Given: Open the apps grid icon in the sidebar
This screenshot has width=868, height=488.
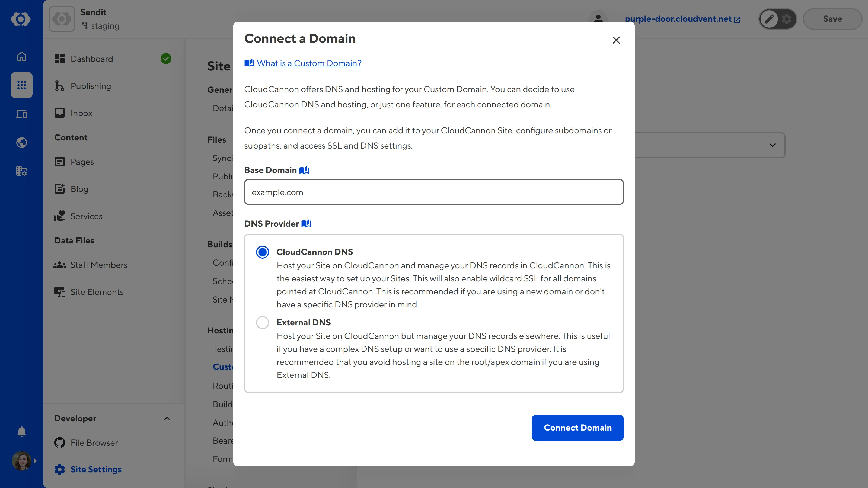Looking at the screenshot, I should click(x=21, y=85).
